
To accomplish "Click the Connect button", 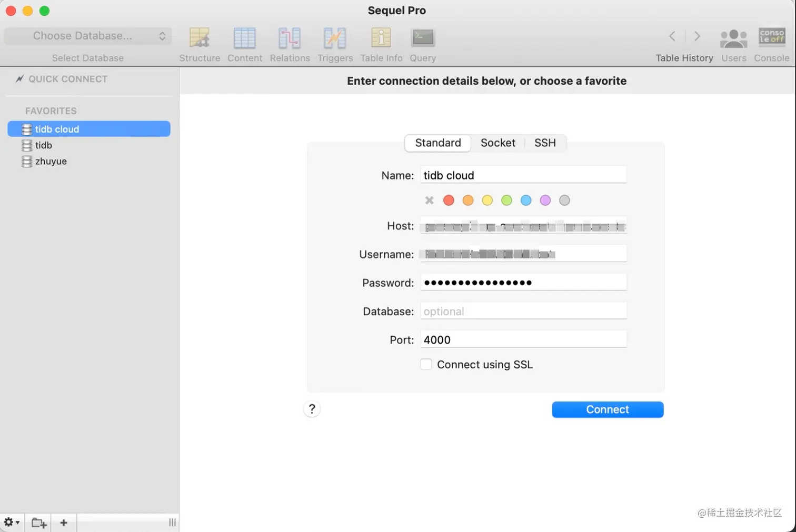I will tap(608, 409).
